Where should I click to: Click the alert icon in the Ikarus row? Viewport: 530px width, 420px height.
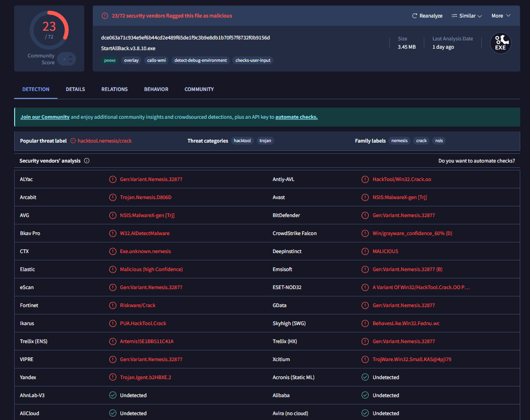(113, 324)
